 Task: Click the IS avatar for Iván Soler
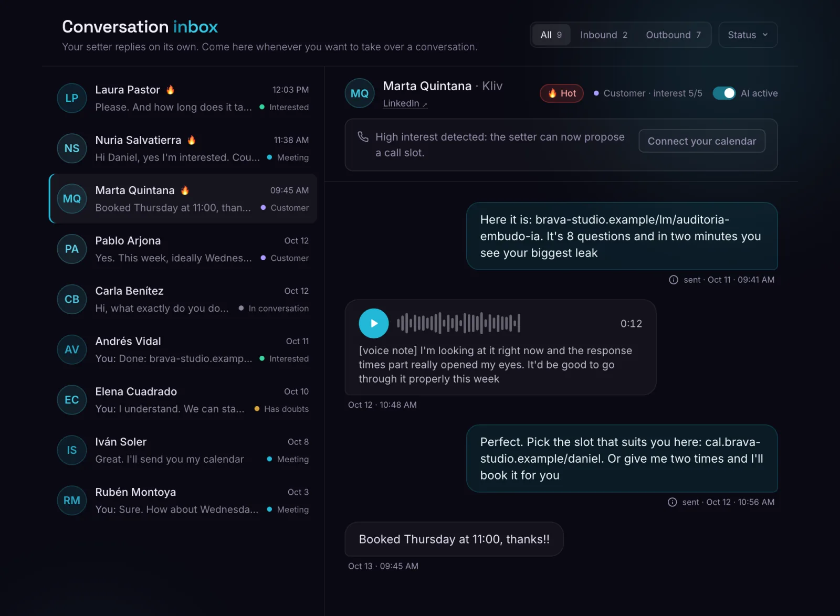click(72, 450)
